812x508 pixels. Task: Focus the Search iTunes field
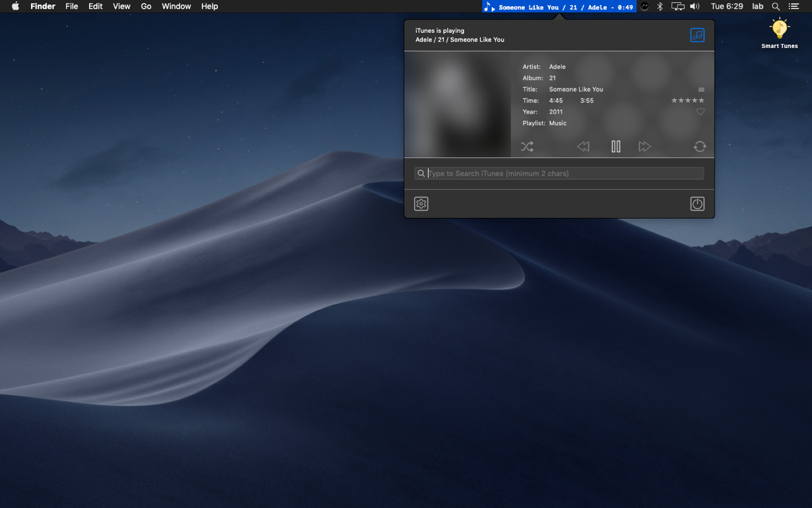559,173
